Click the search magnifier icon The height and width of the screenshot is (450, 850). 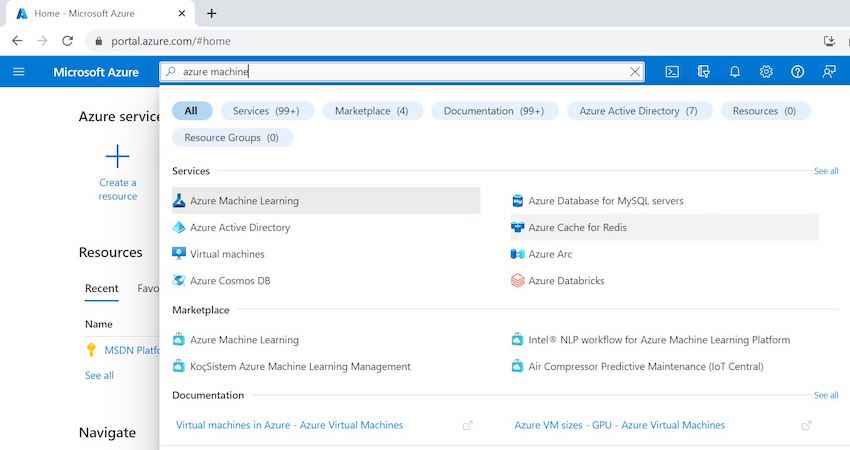point(171,71)
